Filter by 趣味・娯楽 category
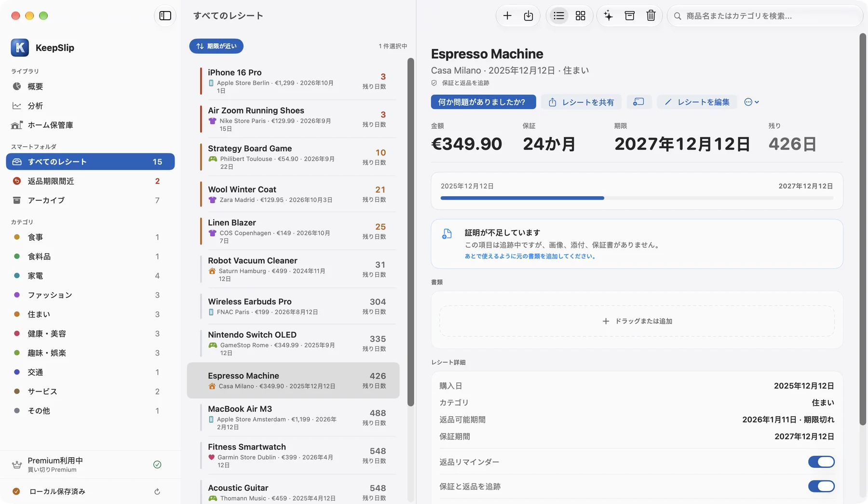Image resolution: width=868 pixels, height=504 pixels. (x=90, y=353)
